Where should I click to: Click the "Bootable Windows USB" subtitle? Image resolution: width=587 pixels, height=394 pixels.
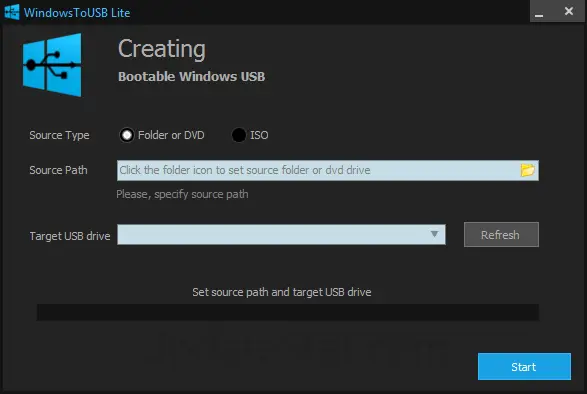[191, 76]
